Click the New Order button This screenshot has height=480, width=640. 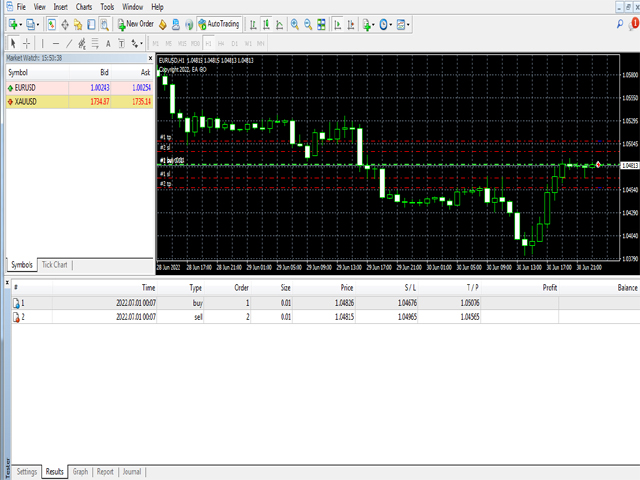pyautogui.click(x=136, y=24)
